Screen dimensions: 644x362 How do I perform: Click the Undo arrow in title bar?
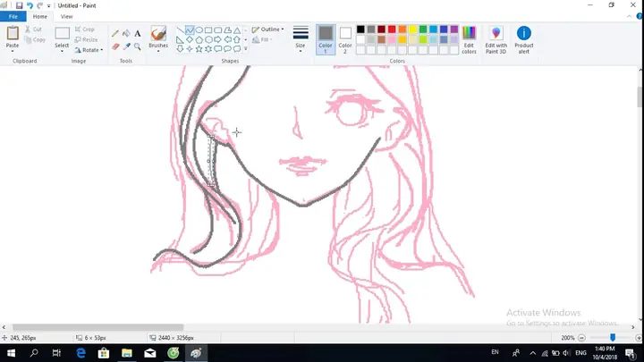(30, 5)
